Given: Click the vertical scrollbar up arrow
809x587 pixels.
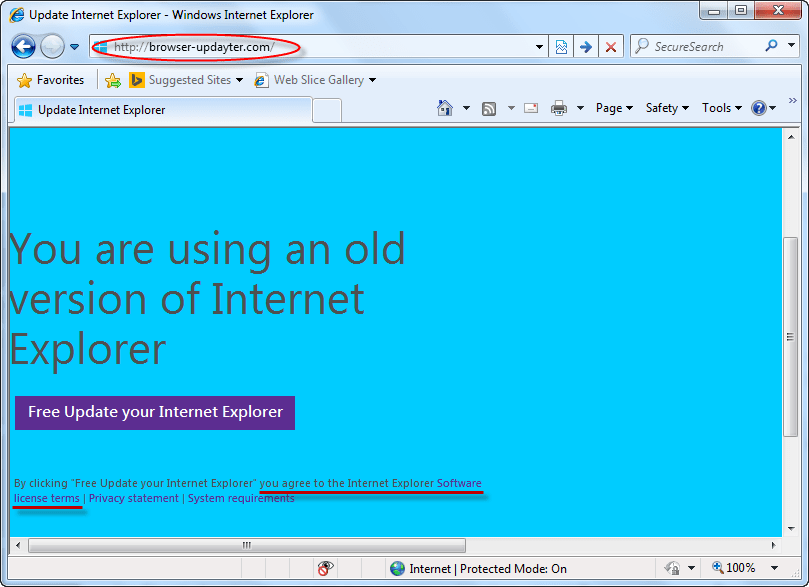Looking at the screenshot, I should [x=791, y=137].
